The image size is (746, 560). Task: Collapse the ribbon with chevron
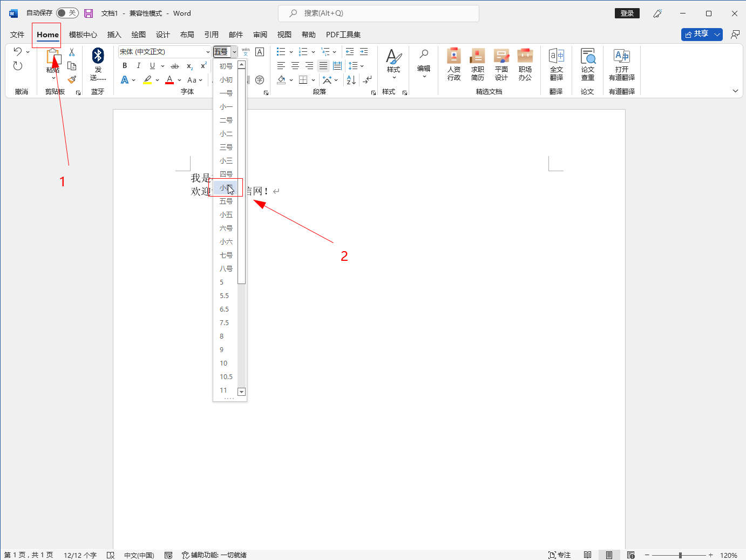click(x=735, y=91)
